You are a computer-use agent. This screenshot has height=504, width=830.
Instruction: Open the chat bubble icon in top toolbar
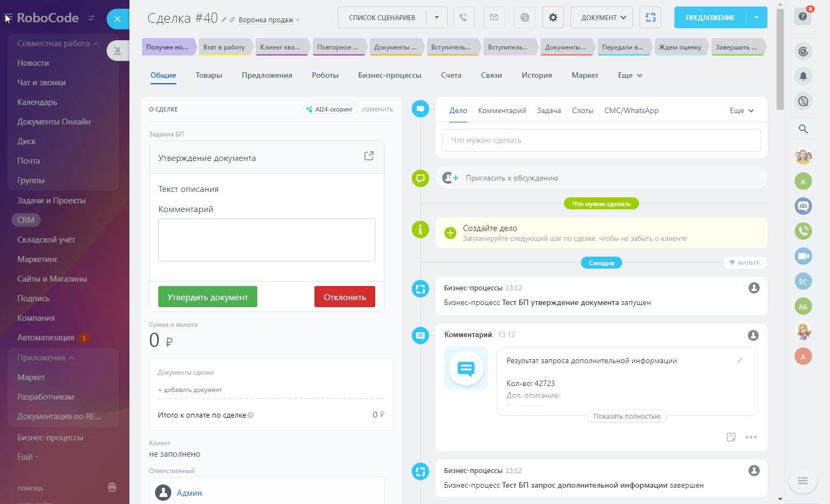point(524,17)
